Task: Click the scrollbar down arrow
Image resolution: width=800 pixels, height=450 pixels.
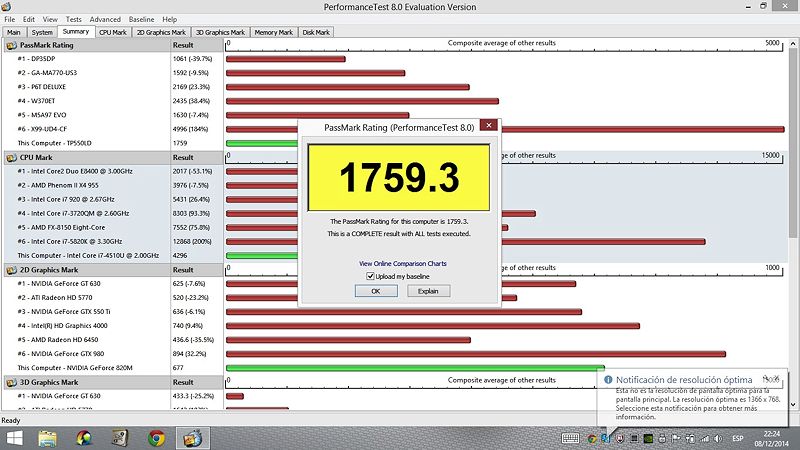Action: 793,404
